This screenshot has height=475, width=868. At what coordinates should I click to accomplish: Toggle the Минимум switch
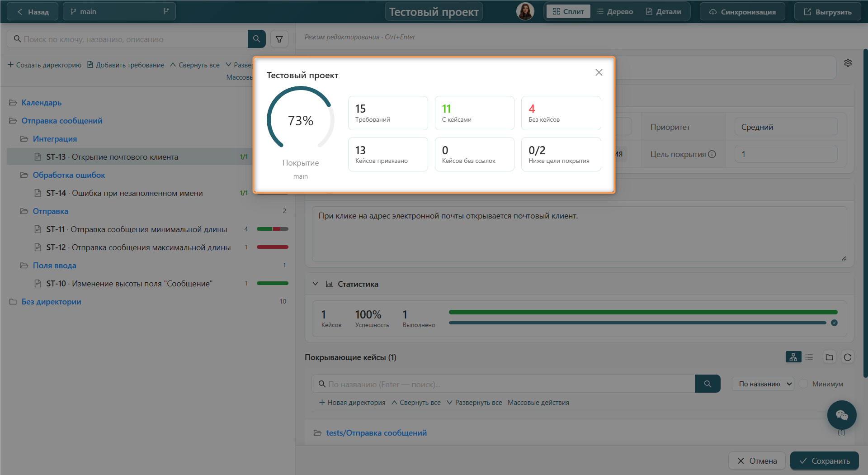click(803, 384)
